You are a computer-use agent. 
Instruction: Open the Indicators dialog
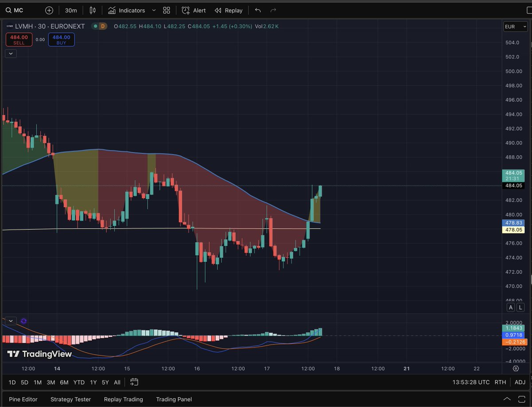point(126,10)
